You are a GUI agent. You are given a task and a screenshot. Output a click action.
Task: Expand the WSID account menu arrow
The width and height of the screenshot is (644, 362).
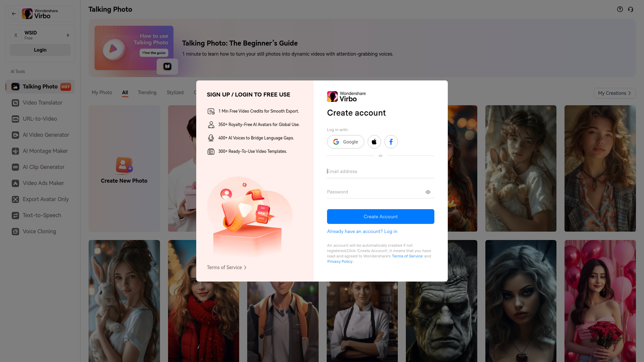coord(68,35)
